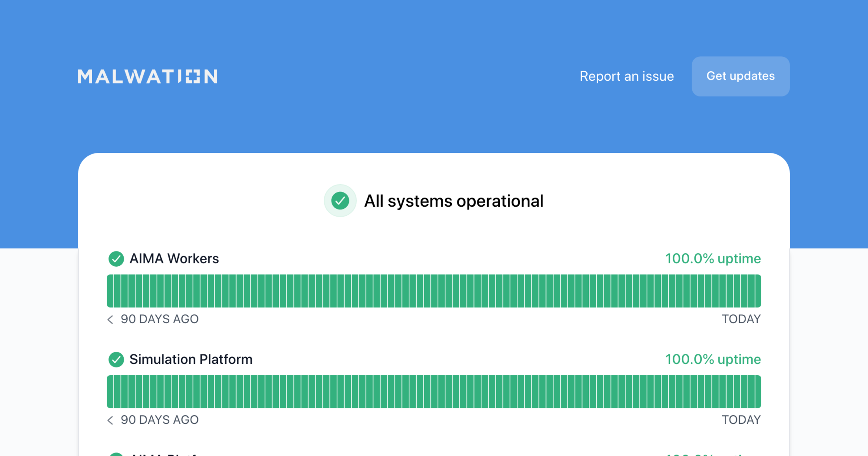Click AIMA Workers 100.0% uptime label

[x=713, y=259]
